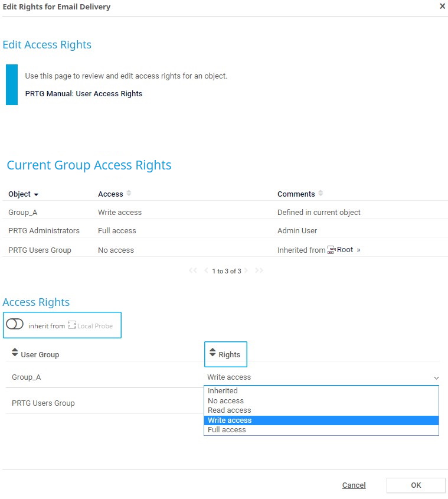This screenshot has height=499, width=448.
Task: Click sort icon next to Access header
Action: coord(129,194)
